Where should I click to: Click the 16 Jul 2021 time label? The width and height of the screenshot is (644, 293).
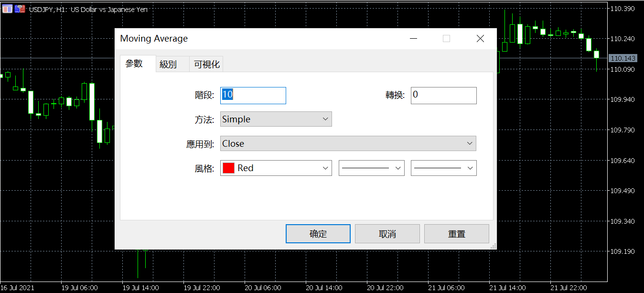17,288
